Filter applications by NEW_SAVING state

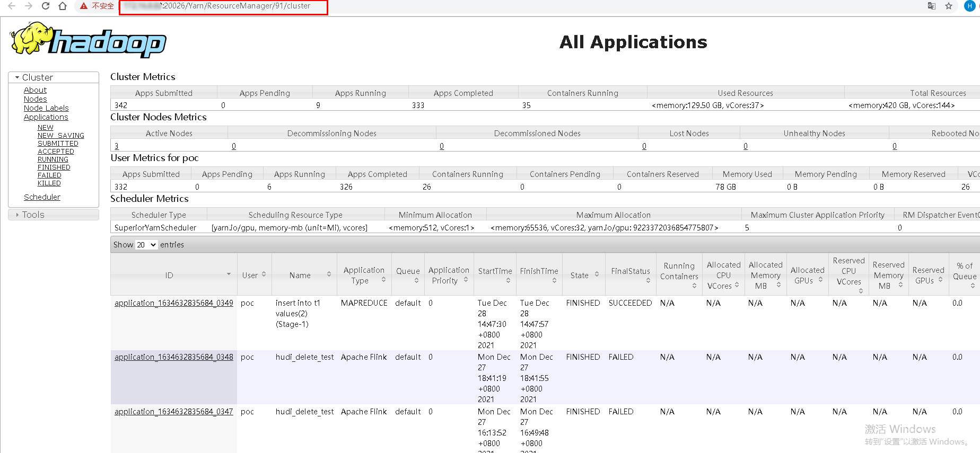point(61,136)
